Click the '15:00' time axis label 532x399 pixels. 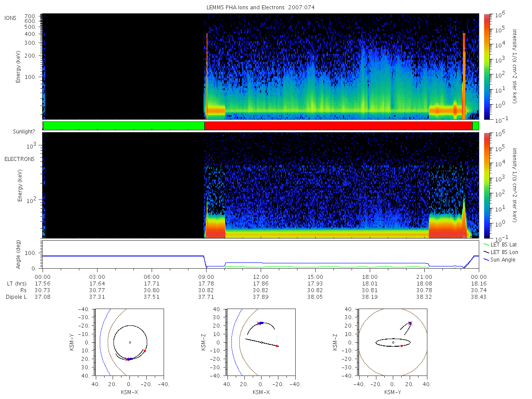click(x=315, y=276)
